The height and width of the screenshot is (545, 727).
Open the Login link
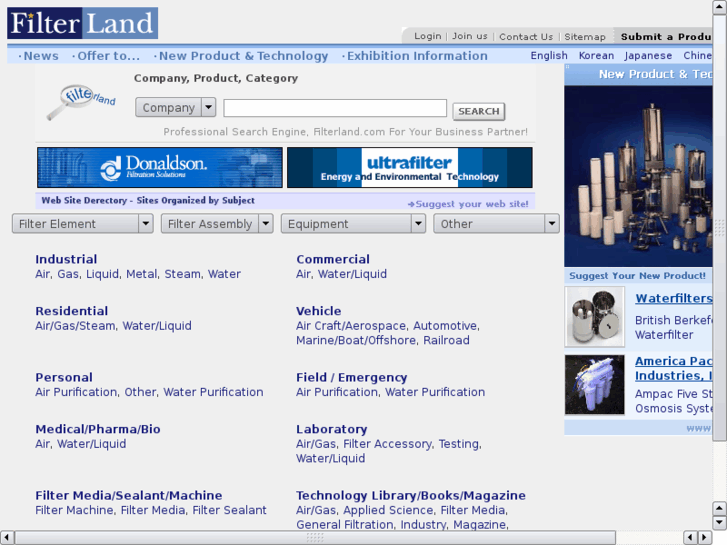point(427,36)
